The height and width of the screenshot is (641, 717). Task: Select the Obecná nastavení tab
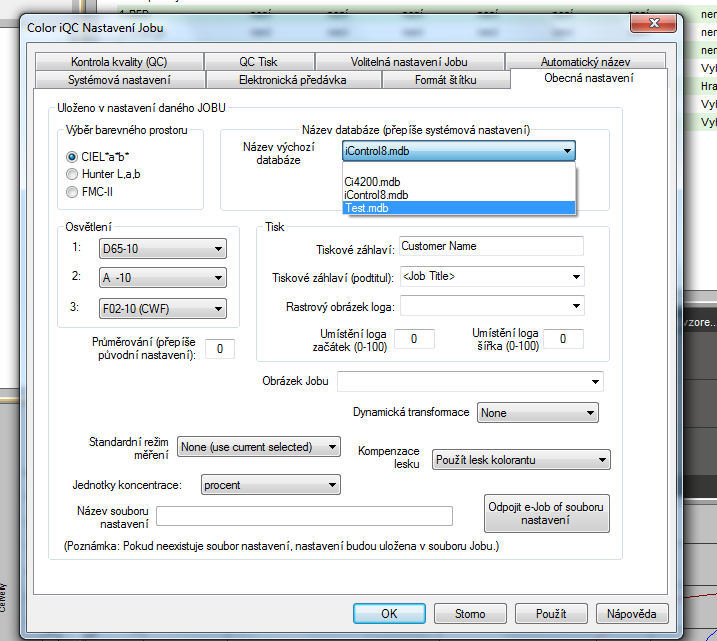pos(589,78)
